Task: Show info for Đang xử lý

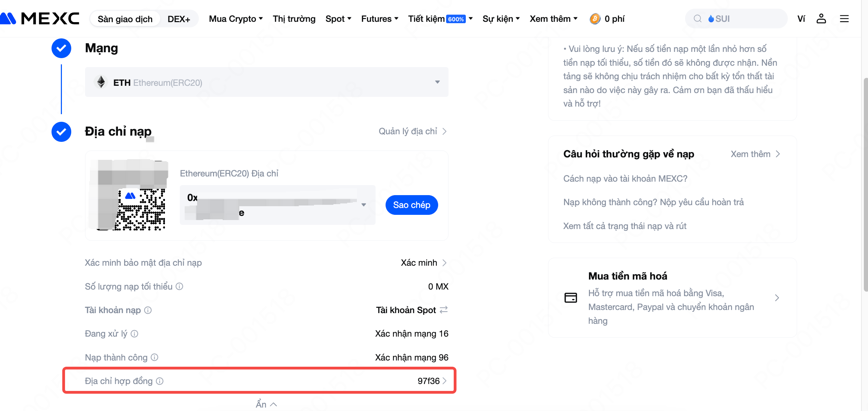Action: 134,334
